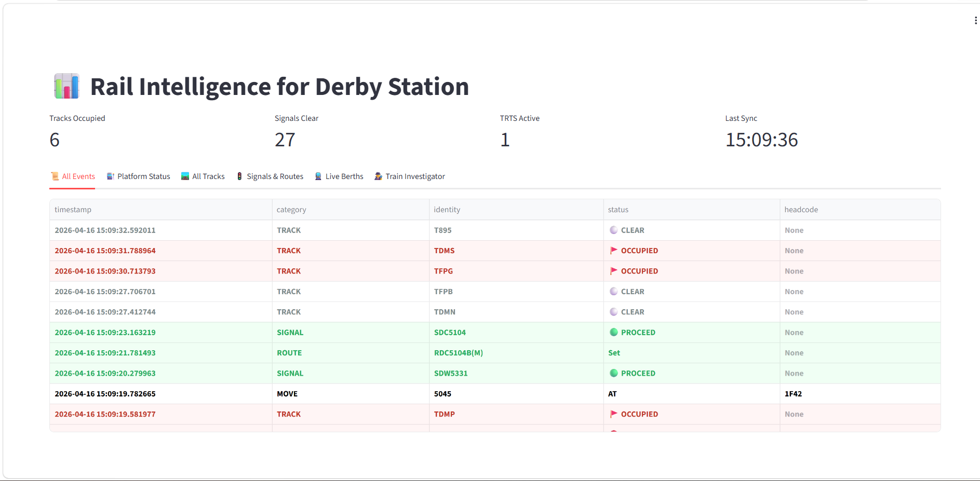Sort by the headcode column header
Viewport: 980px width, 481px height.
pos(801,210)
